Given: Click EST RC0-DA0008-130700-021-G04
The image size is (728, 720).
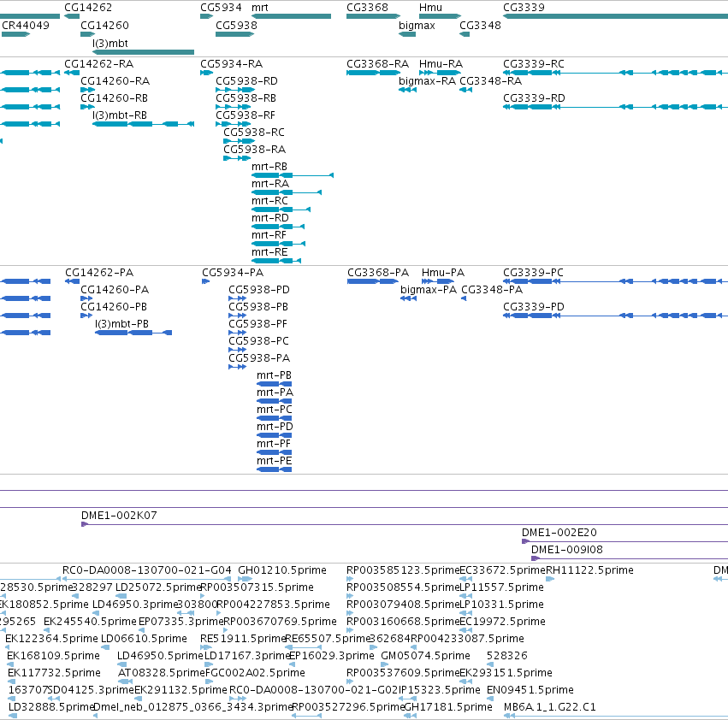Looking at the screenshot, I should [x=147, y=579].
